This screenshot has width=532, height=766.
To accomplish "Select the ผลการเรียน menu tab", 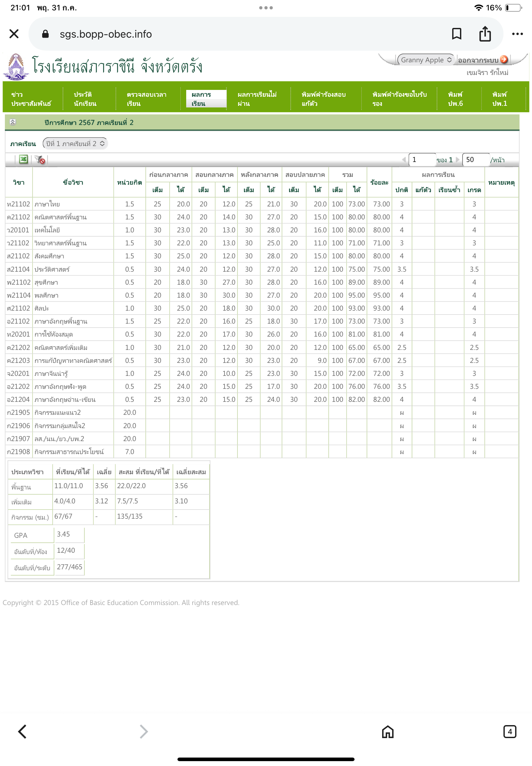I will coord(206,99).
